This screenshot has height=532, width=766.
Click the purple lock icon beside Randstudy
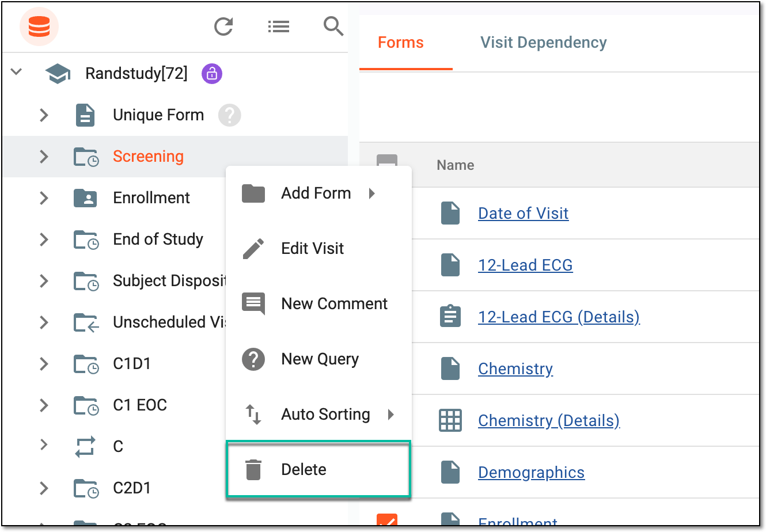coord(212,74)
